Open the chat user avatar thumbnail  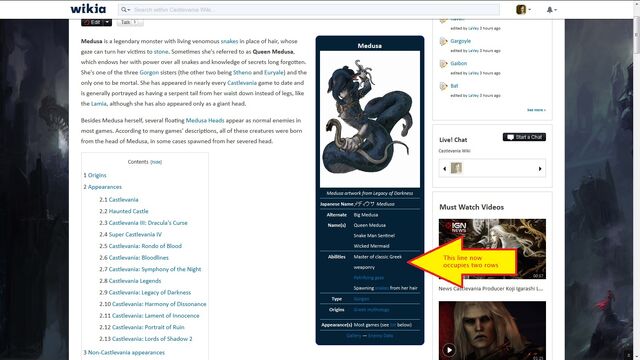point(456,168)
